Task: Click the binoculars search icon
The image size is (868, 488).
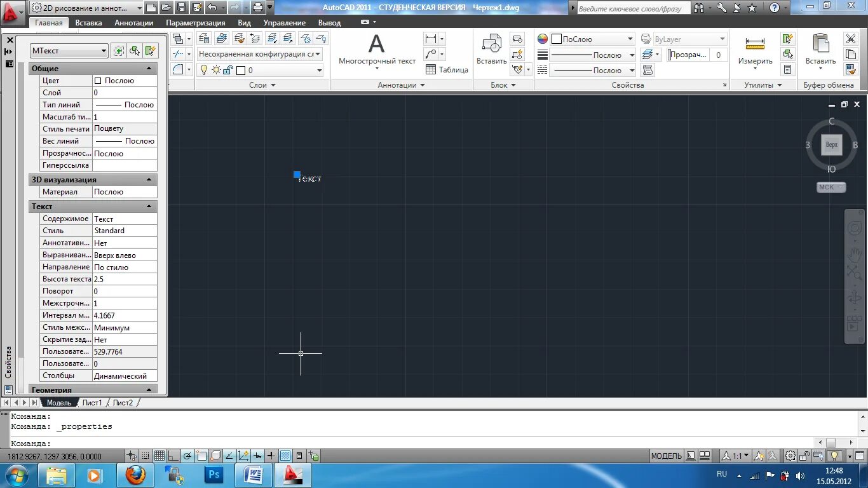Action: 699,8
